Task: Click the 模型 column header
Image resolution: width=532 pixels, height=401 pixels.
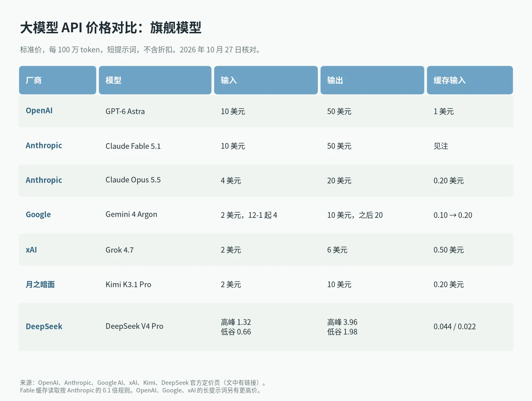Action: click(x=155, y=80)
